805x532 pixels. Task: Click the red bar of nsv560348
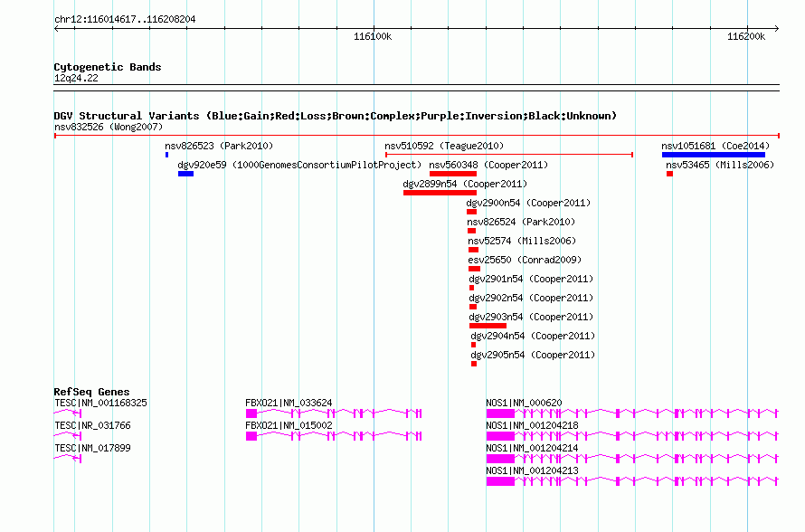453,174
